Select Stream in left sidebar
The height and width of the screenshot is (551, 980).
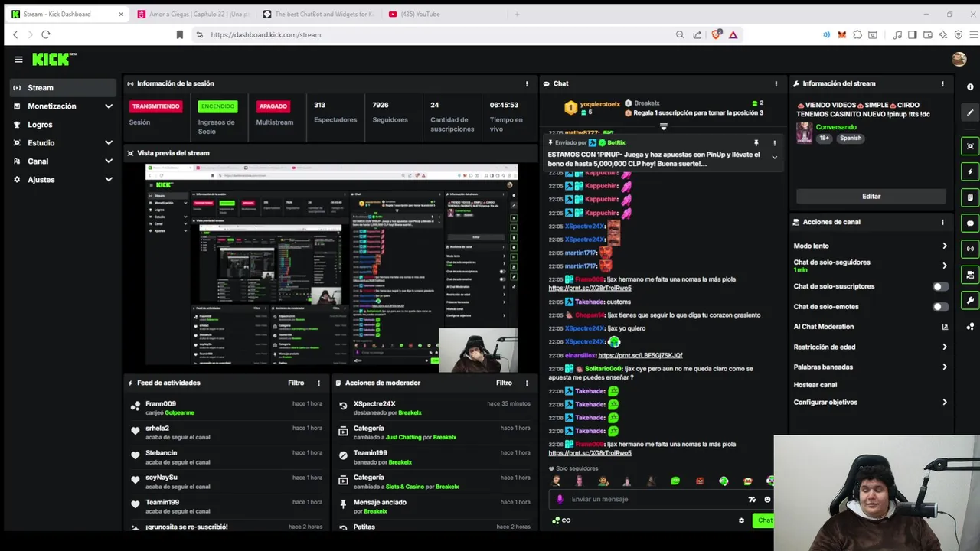(64, 88)
